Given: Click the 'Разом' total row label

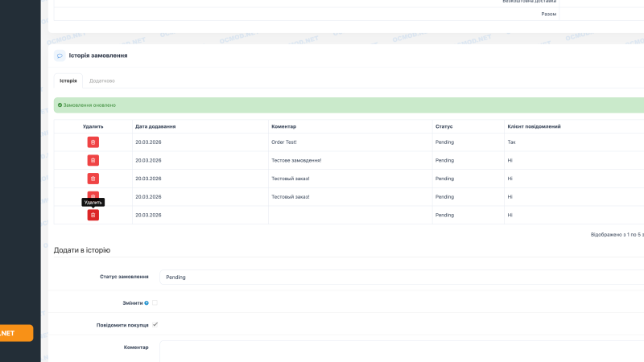Looking at the screenshot, I should [548, 14].
